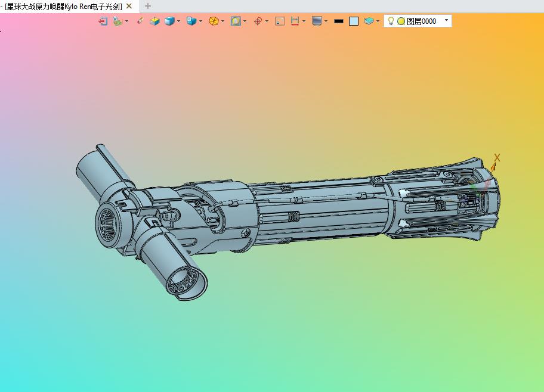544x392 pixels.
Task: Click the framed selection filter icon
Action: [x=236, y=21]
